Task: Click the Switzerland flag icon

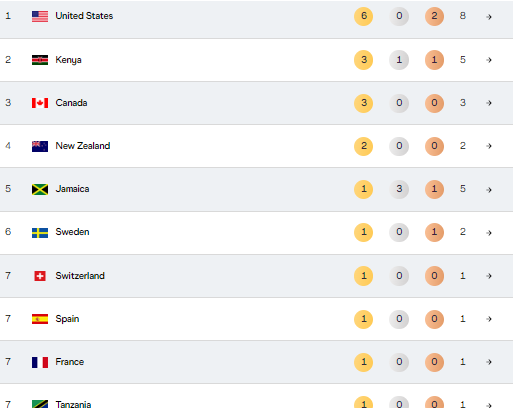Action: click(x=40, y=276)
